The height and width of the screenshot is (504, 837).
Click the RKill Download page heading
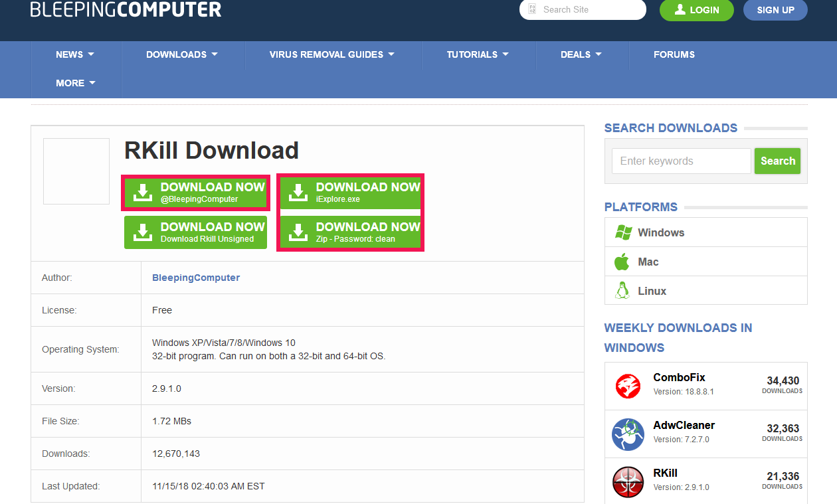[211, 151]
